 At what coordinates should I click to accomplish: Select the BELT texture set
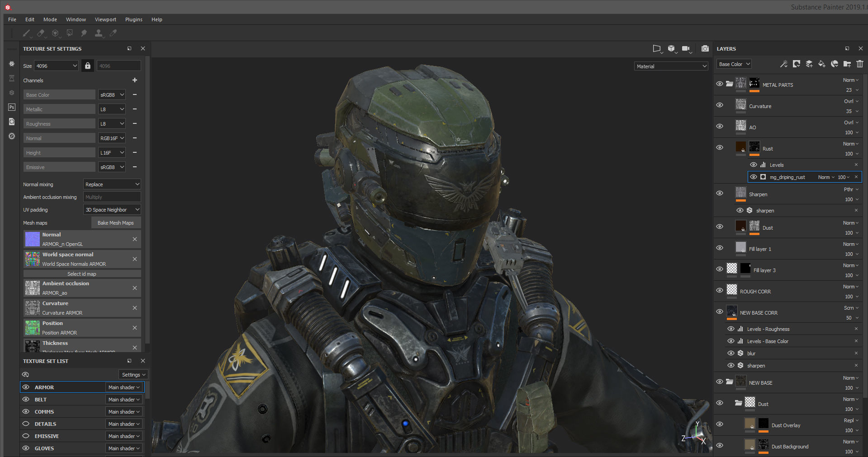point(40,400)
